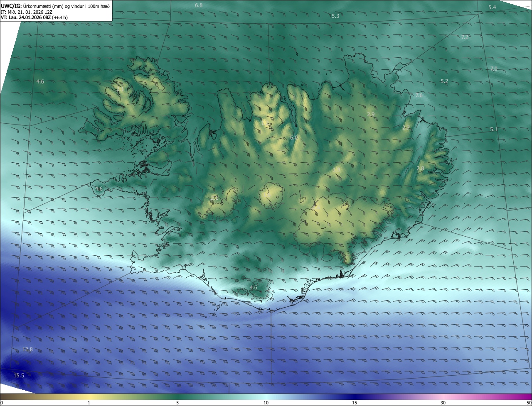Click the color scale tick labeled 5
This screenshot has width=532, height=406.
pyautogui.click(x=177, y=403)
